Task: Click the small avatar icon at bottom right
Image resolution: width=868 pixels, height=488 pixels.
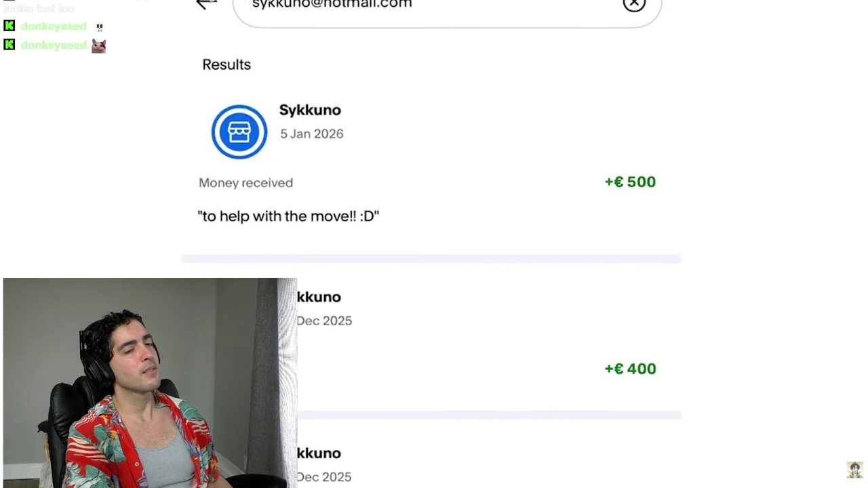Action: 854,470
